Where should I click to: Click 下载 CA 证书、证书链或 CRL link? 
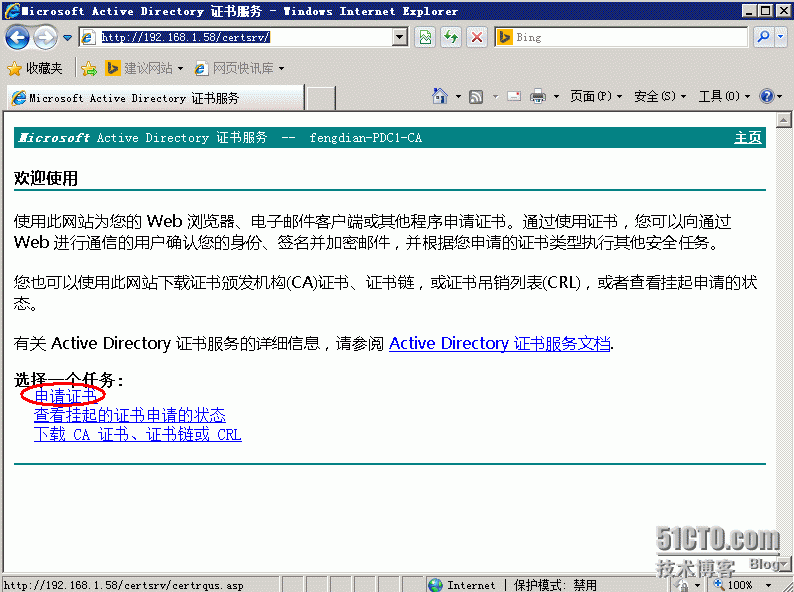click(138, 435)
